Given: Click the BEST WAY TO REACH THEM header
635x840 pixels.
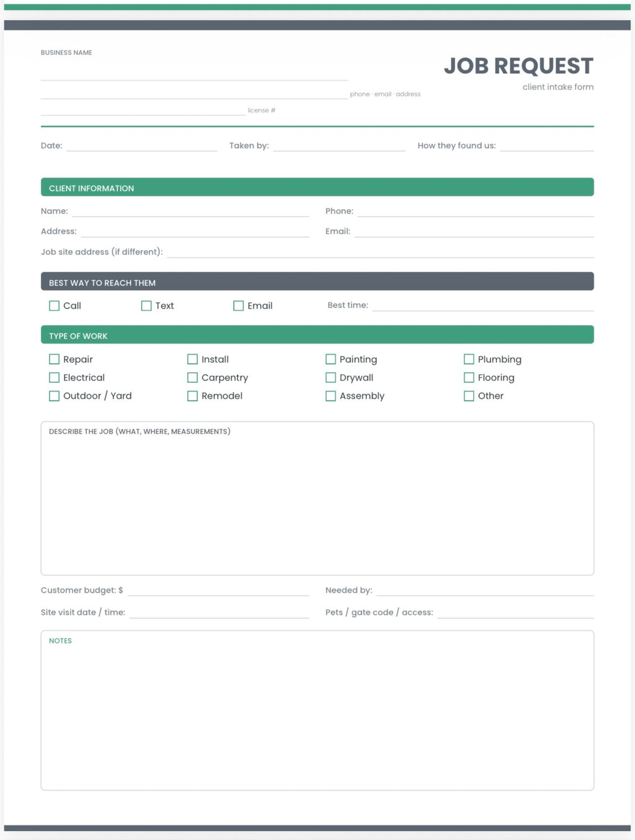Looking at the screenshot, I should click(317, 282).
